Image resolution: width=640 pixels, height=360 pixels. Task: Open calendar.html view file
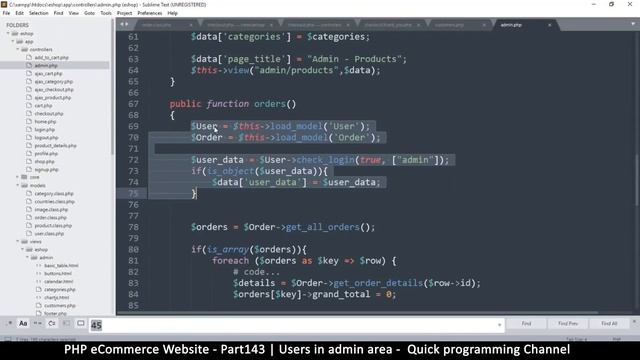[58, 282]
